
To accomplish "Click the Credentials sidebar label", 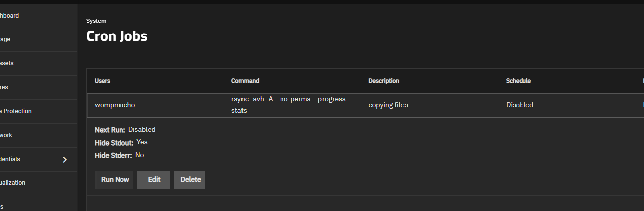I will point(10,159).
